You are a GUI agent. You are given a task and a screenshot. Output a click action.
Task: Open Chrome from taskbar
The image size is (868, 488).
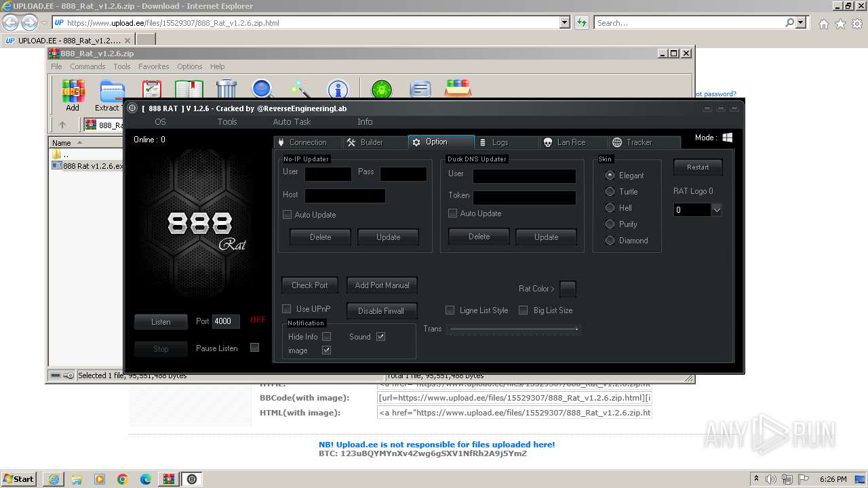point(123,479)
